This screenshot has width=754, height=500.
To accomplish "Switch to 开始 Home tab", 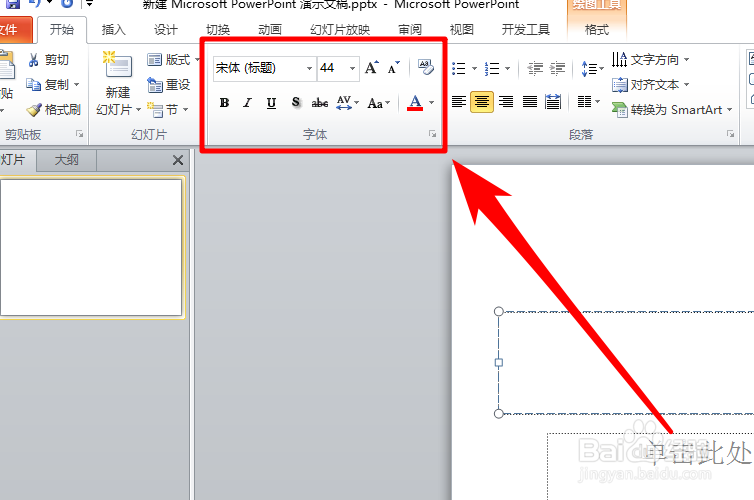I will point(62,30).
